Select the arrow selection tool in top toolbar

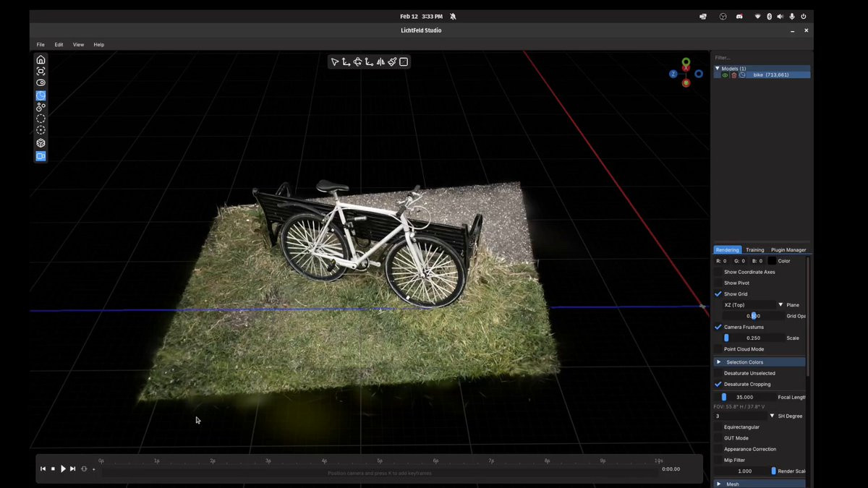(x=334, y=62)
